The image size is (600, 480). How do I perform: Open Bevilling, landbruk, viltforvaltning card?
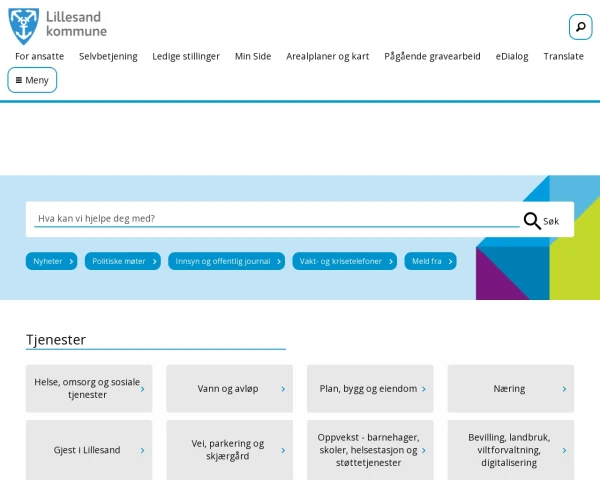point(511,450)
